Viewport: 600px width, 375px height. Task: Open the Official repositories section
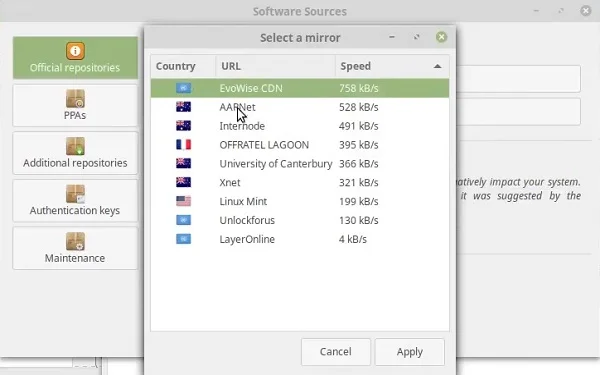(75, 58)
